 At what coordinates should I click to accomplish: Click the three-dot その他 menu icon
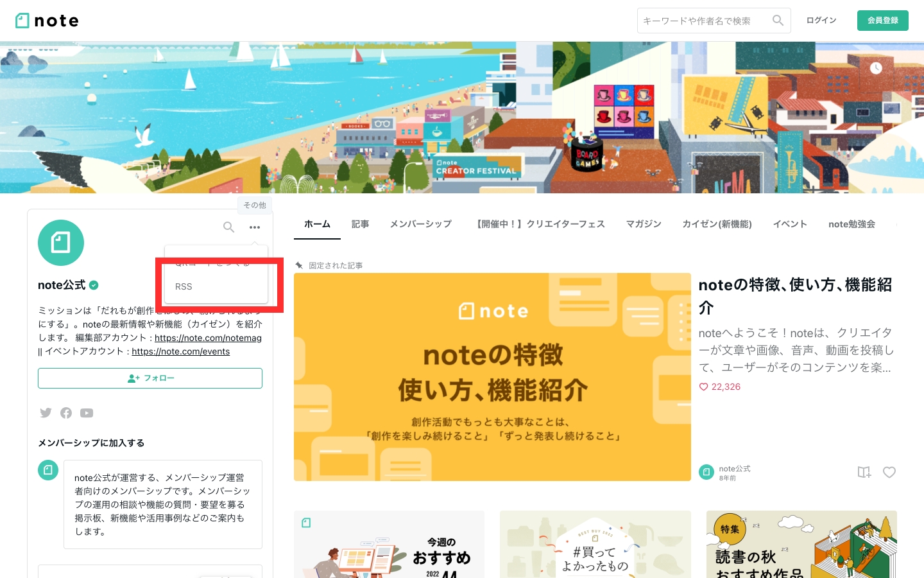point(255,227)
